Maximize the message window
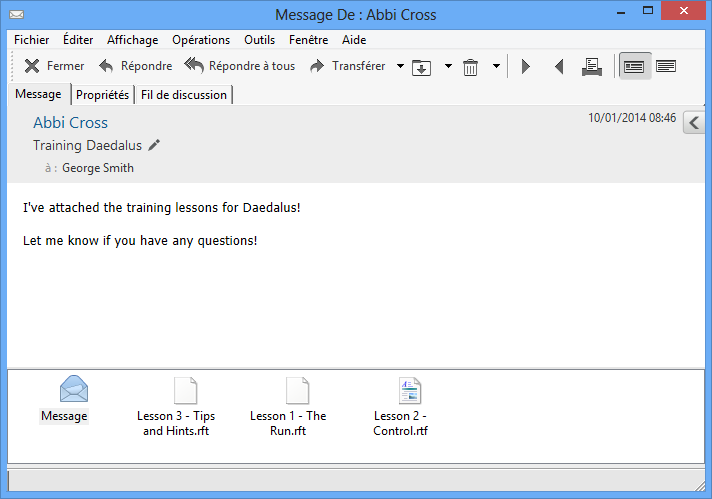The height and width of the screenshot is (499, 712). (648, 11)
